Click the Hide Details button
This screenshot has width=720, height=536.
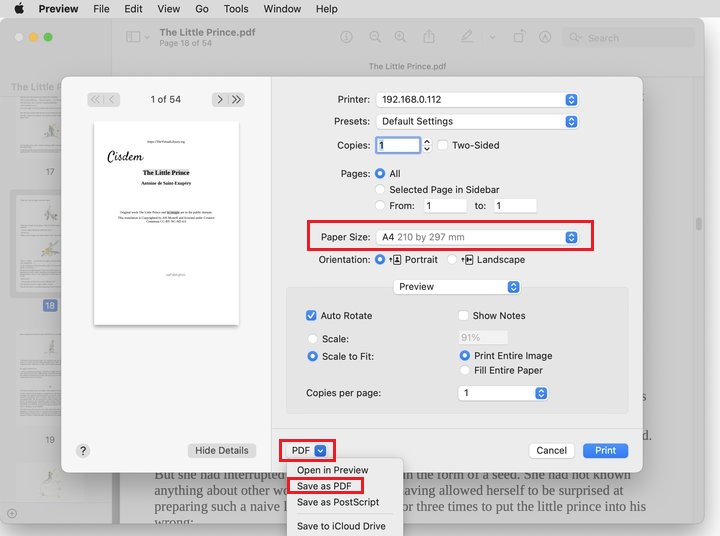tap(222, 451)
